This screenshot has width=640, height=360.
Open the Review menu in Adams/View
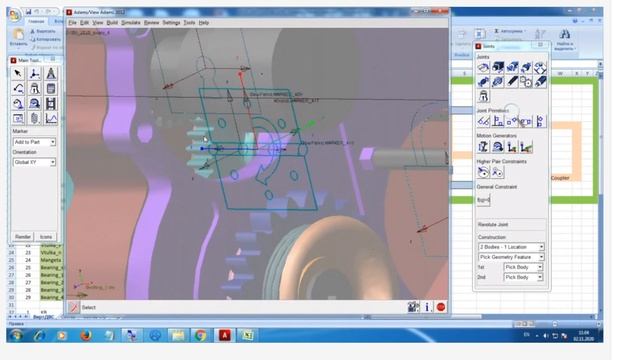point(151,23)
